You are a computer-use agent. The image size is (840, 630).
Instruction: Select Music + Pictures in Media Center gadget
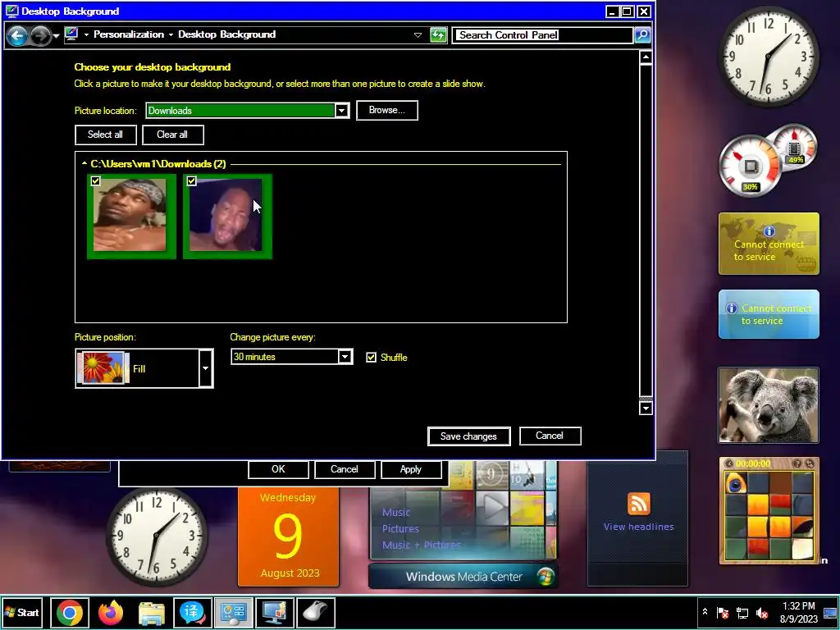(x=421, y=545)
